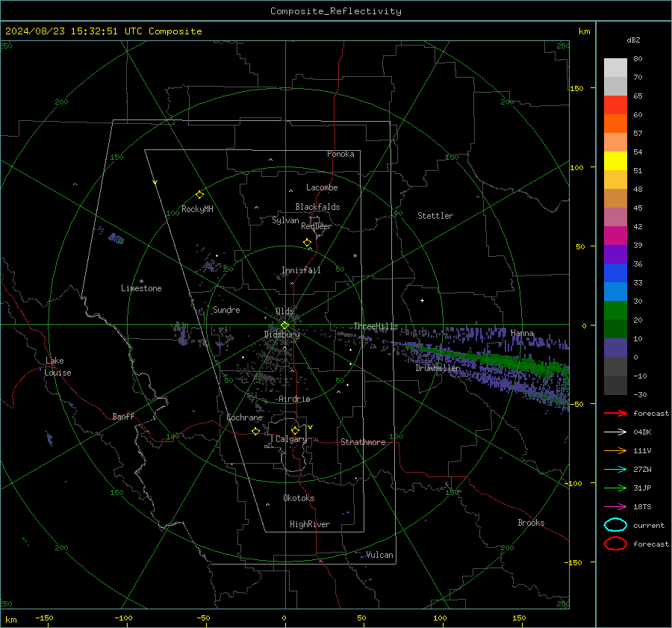Select the orange swatch between 60 and 57

click(x=615, y=124)
